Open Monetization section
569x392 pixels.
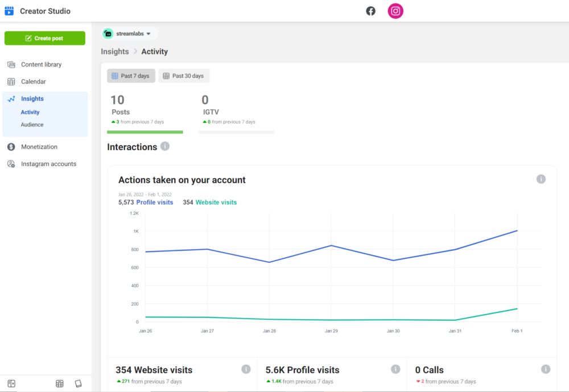(39, 147)
